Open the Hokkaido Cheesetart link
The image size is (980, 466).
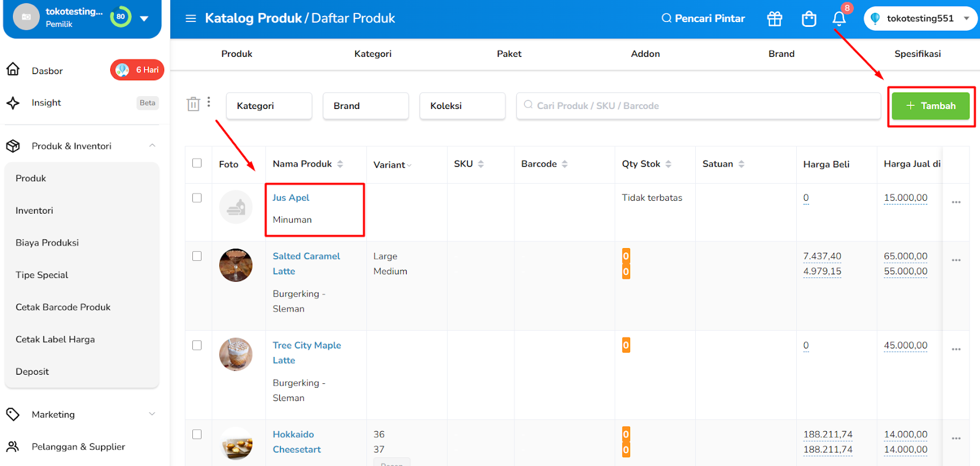296,442
